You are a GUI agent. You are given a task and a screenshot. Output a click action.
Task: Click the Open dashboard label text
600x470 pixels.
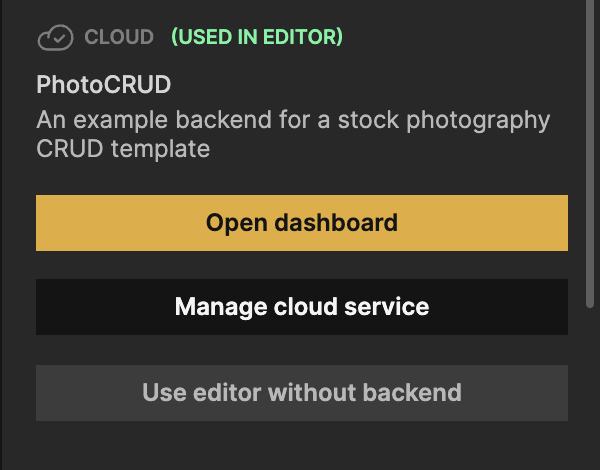point(302,222)
